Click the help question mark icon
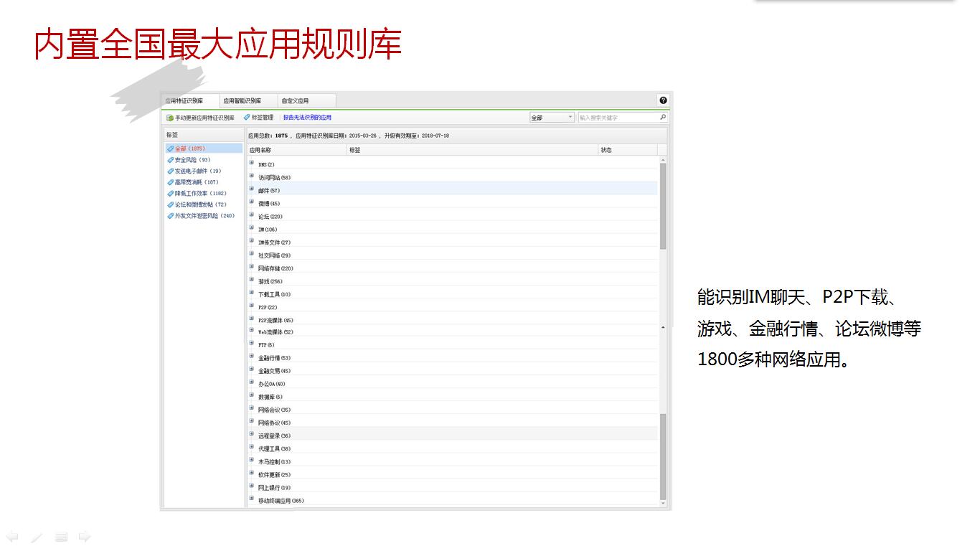Viewport: 980px width, 551px height. [x=663, y=100]
